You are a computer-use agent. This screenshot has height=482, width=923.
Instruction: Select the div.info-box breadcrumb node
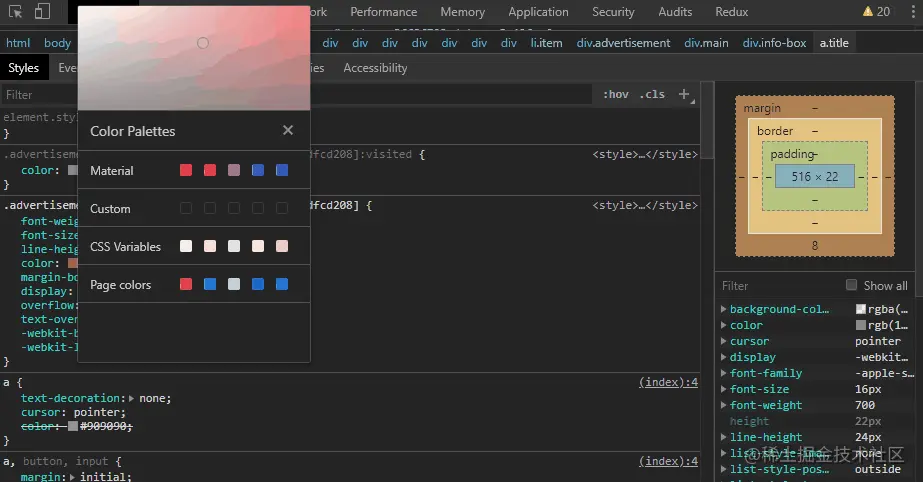pyautogui.click(x=775, y=43)
